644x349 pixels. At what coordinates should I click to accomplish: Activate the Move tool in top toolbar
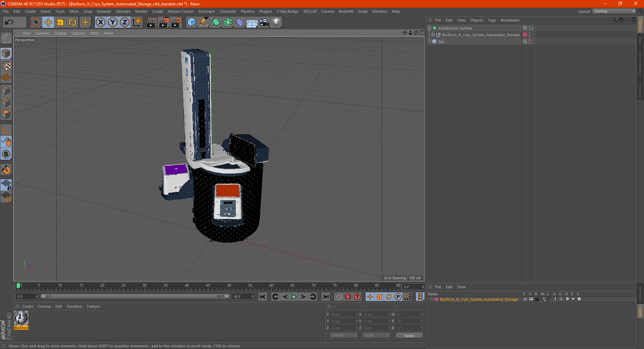pos(48,22)
